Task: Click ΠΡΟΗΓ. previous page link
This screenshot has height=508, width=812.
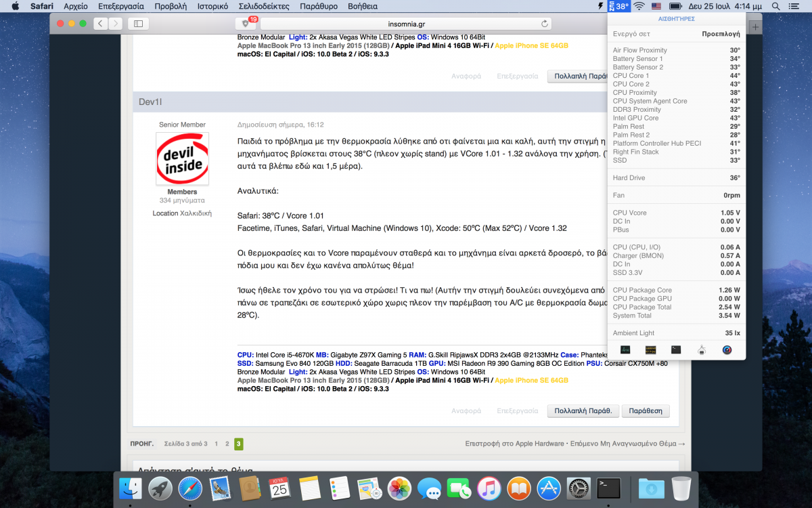Action: (x=142, y=444)
